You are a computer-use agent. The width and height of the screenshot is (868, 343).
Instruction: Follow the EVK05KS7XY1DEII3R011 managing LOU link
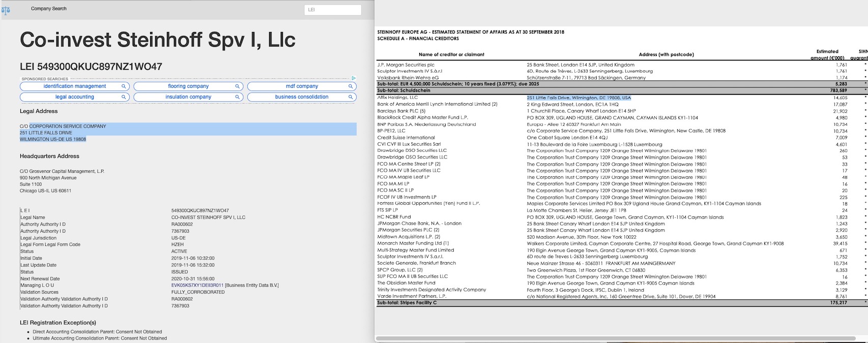197,286
